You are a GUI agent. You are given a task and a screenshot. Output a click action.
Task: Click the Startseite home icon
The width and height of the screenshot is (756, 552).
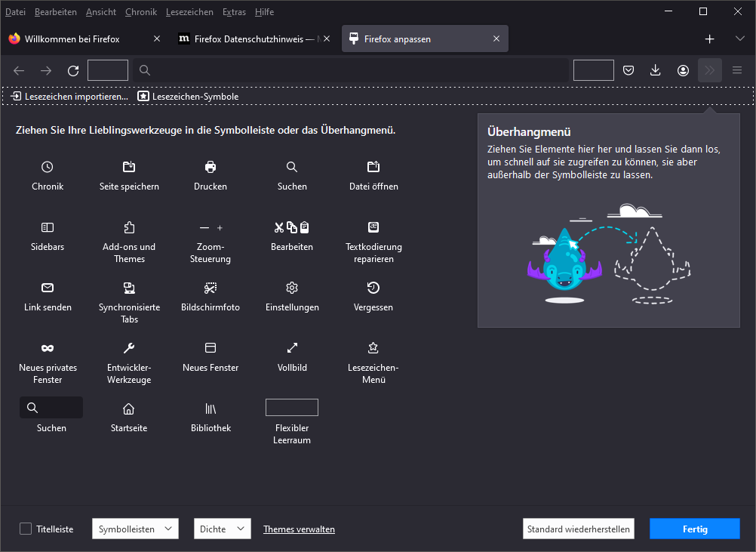click(x=129, y=409)
